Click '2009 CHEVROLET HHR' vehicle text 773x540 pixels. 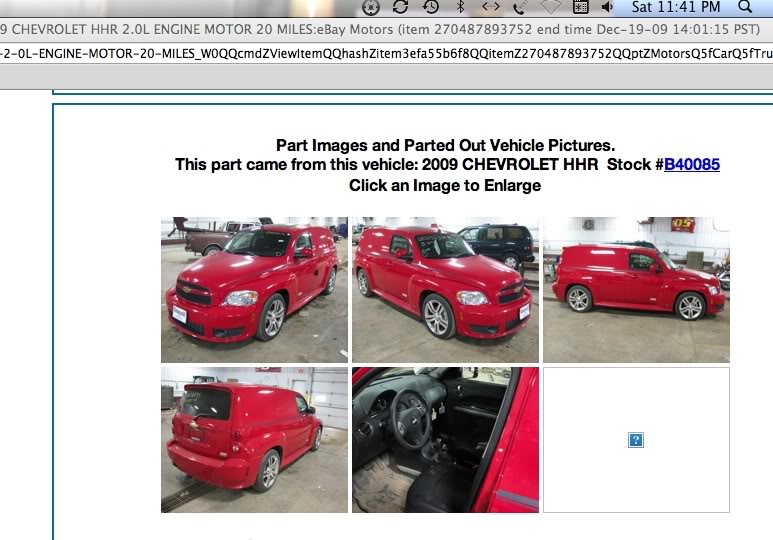point(510,164)
